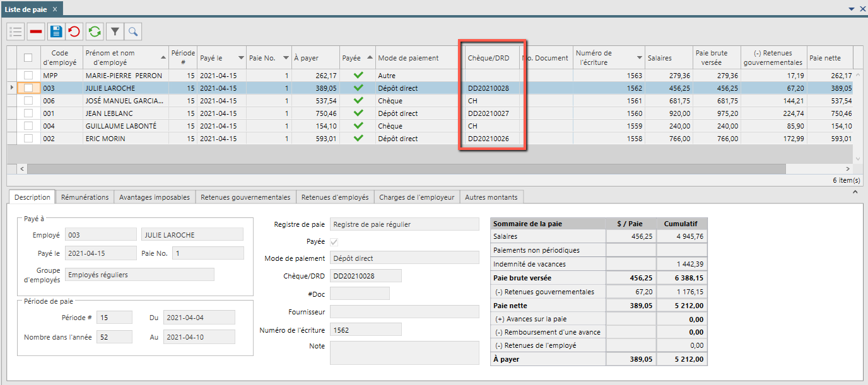Click the list view icon in the toolbar

tap(16, 32)
